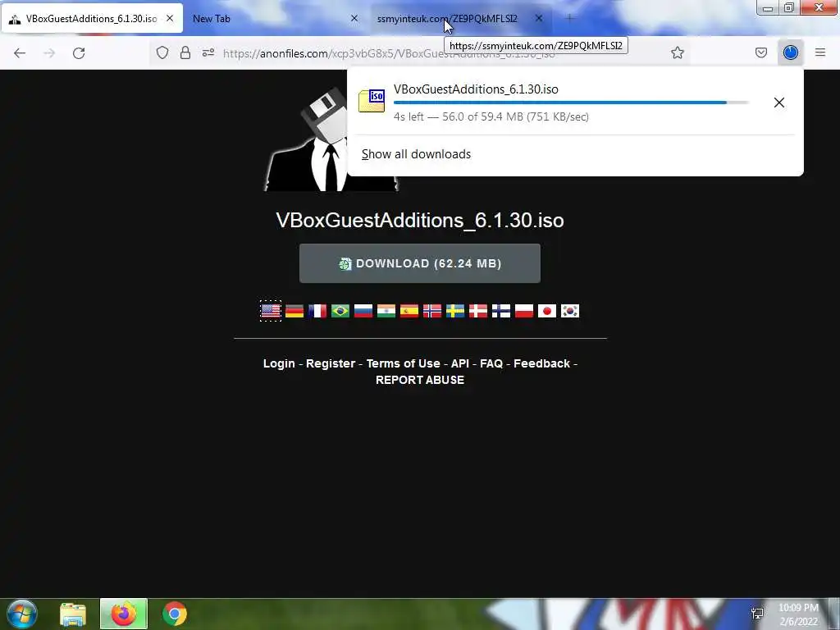Click the iso file icon in downloads
The height and width of the screenshot is (630, 840).
[x=372, y=101]
